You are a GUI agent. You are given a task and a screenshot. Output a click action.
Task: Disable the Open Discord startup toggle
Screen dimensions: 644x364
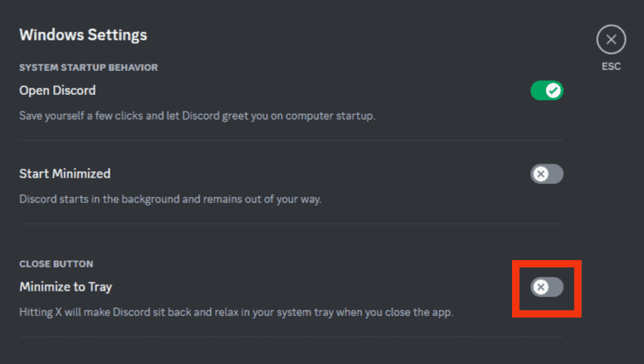pos(547,91)
